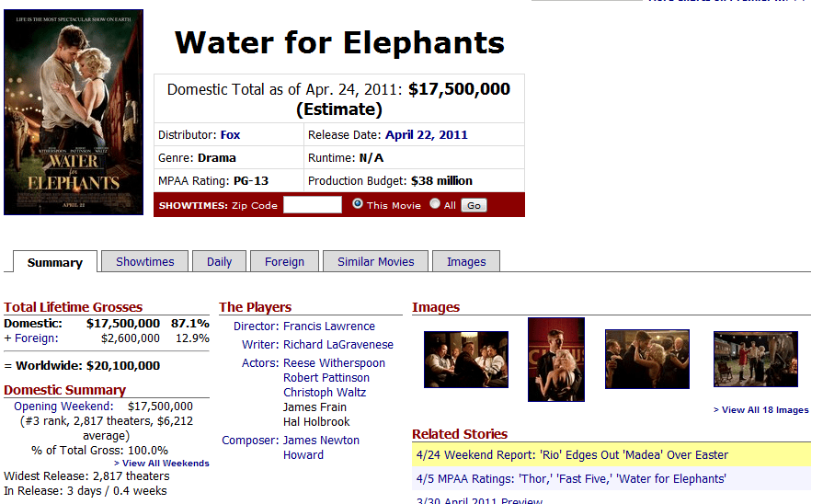The width and height of the screenshot is (823, 504).
Task: Open the 4/24 Weekend Report story
Action: point(572,454)
